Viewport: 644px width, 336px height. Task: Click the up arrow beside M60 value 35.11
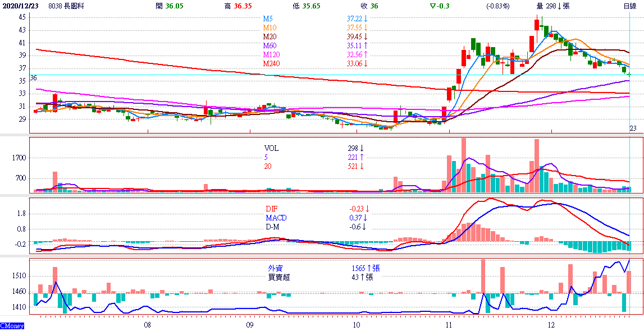tap(366, 45)
